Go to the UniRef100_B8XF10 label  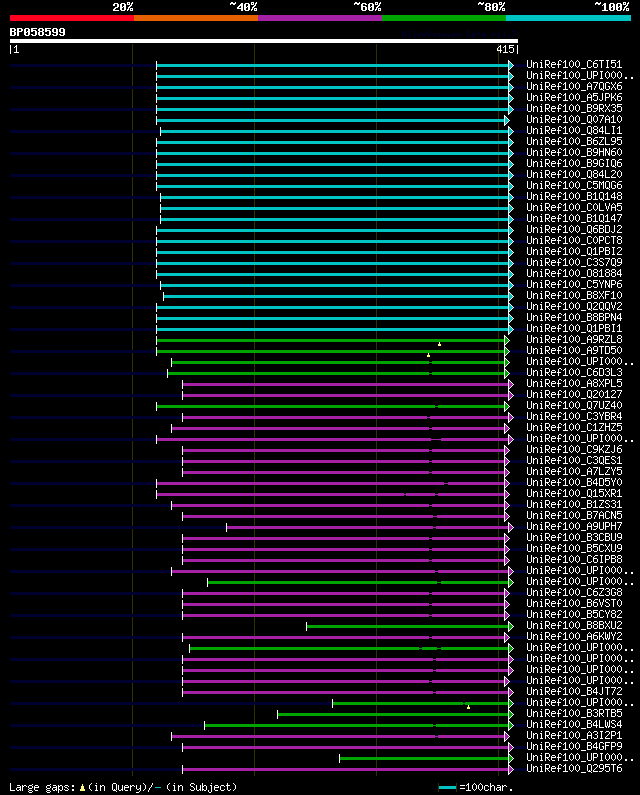pyautogui.click(x=574, y=295)
